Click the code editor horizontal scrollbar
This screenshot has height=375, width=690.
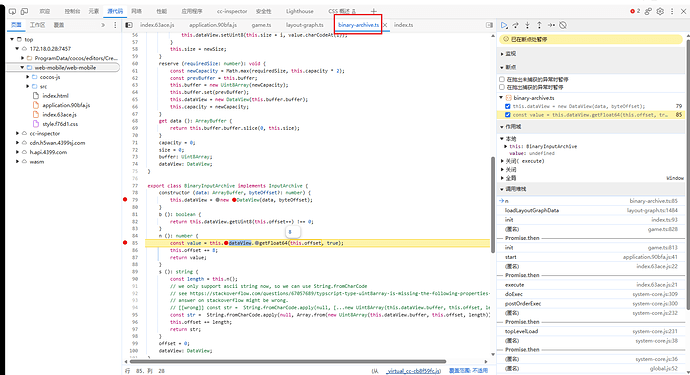coord(287,361)
